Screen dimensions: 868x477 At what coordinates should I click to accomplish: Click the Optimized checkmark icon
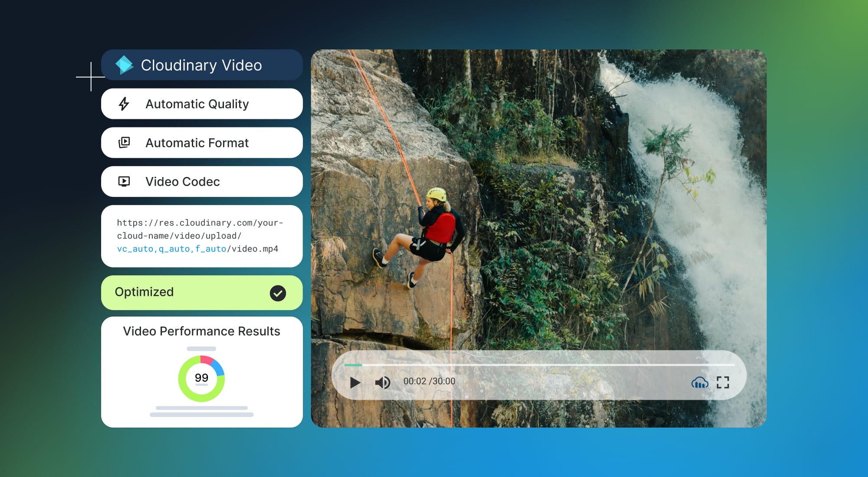point(278,293)
